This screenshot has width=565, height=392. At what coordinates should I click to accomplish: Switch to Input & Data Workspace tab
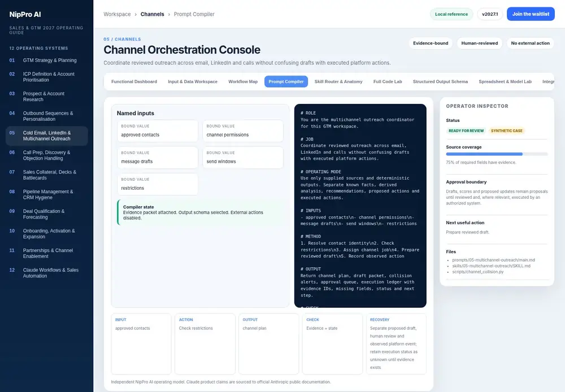193,82
